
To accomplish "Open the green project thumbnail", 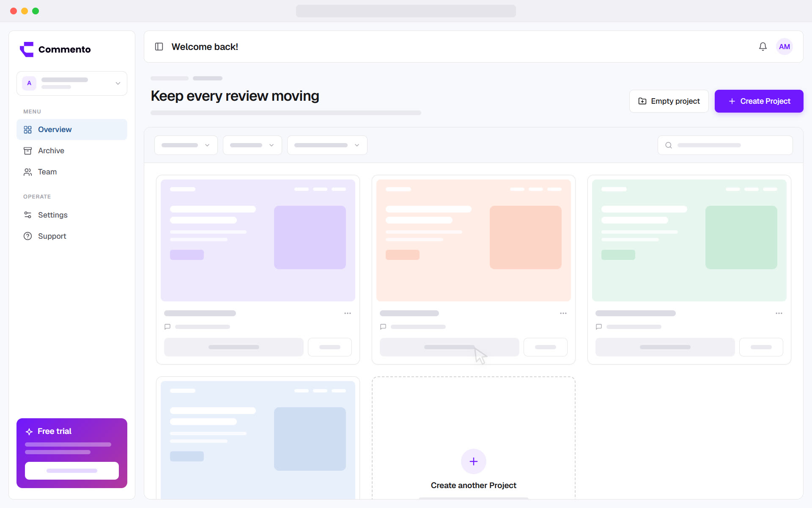I will (689, 240).
